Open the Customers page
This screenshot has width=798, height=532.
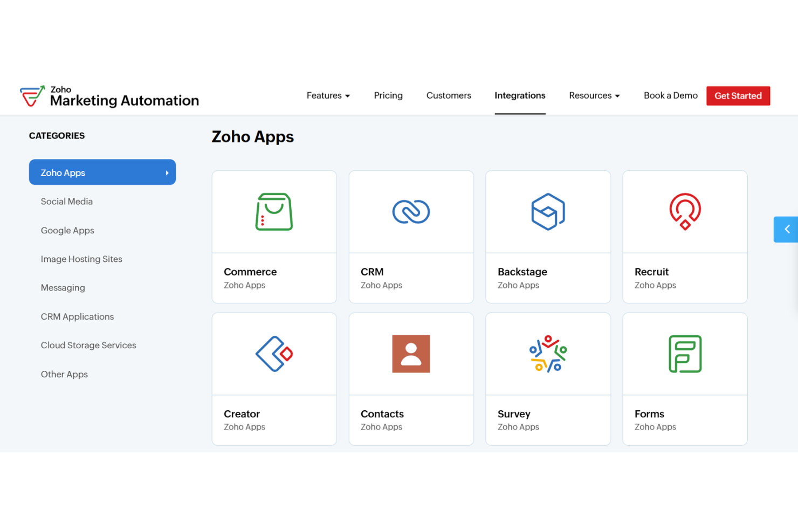pyautogui.click(x=449, y=95)
